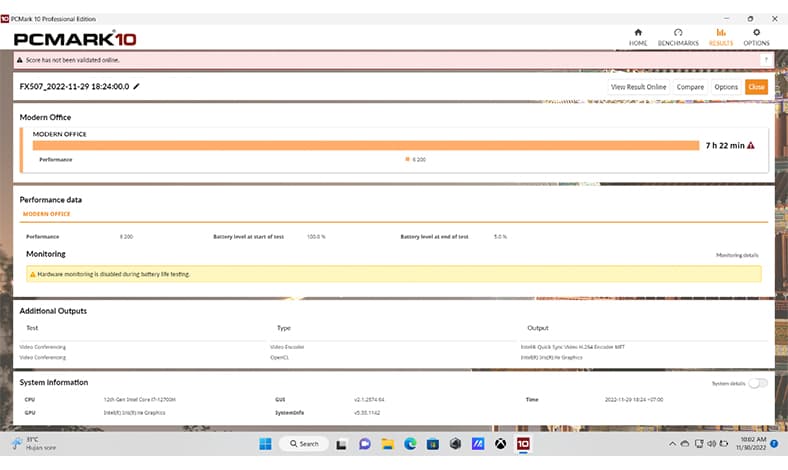This screenshot has width=788, height=470.
Task: Click the validation warning icon in pink banner
Action: click(x=20, y=60)
